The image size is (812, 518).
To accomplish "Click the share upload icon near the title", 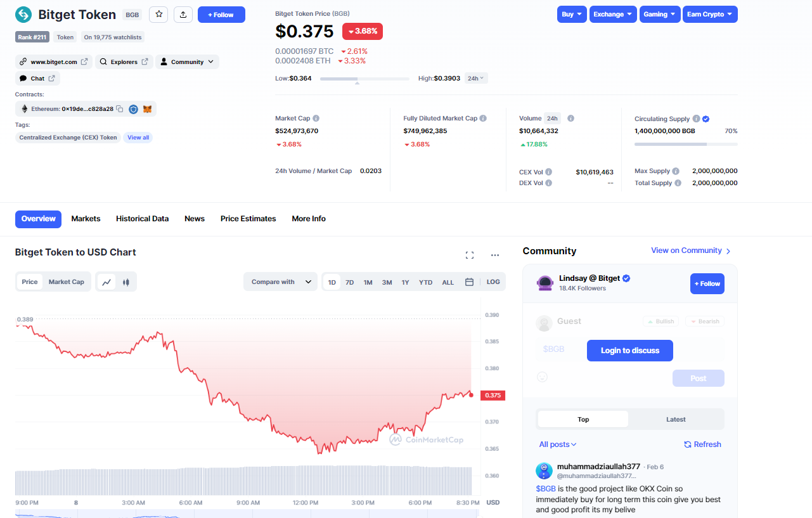I will [183, 15].
